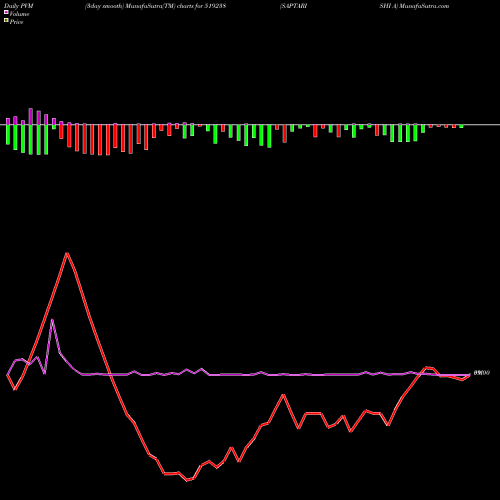Click the tallest peak of the red price line
500x500 pixels.
(67, 253)
